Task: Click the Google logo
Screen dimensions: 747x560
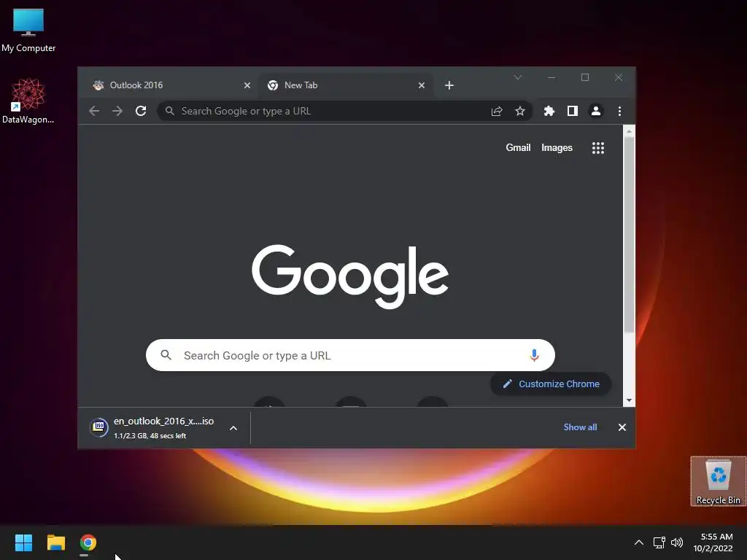Action: pos(350,276)
